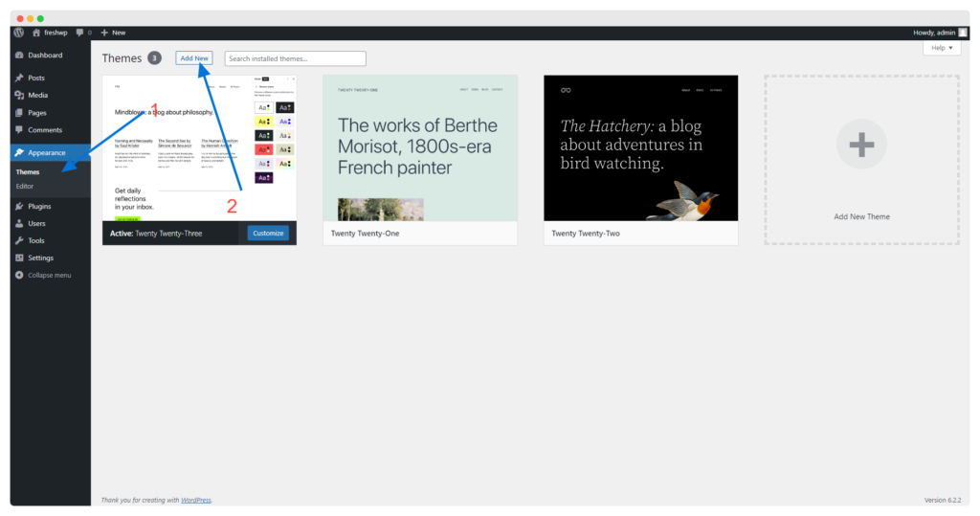Click the Posts pushpin icon

coord(19,78)
